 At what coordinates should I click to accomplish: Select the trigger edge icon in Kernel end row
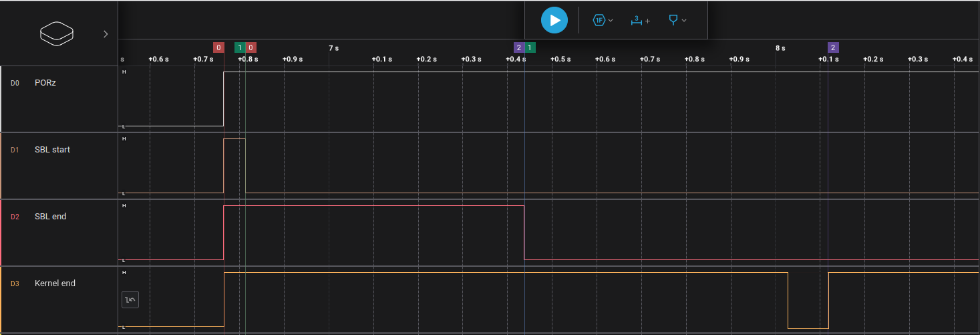point(130,300)
